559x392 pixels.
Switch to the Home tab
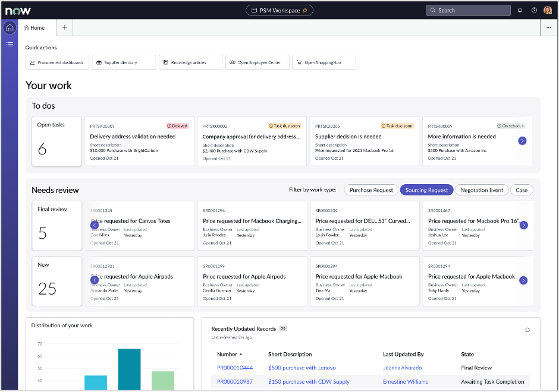point(34,27)
